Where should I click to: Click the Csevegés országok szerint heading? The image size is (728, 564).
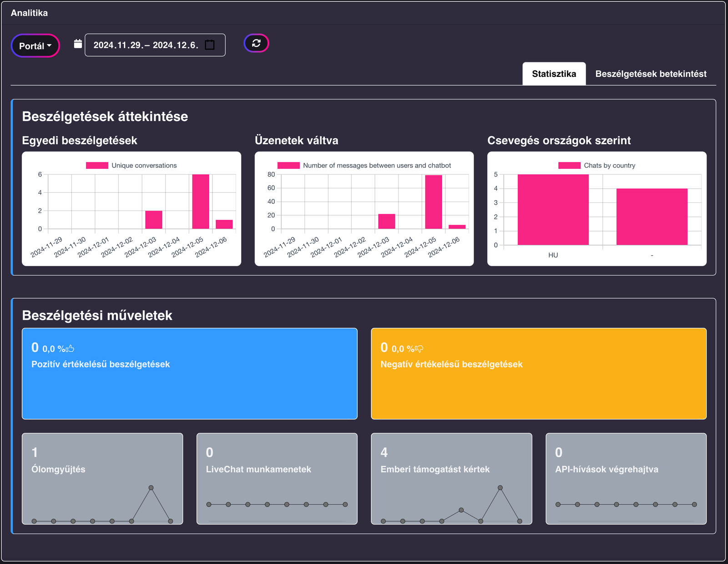pyautogui.click(x=559, y=141)
